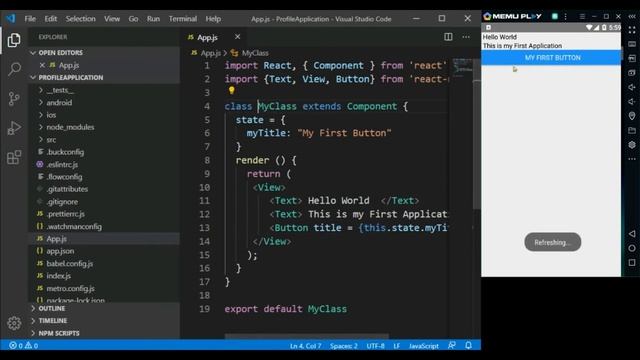
Task: Close App.js in Open Editors list
Action: [42, 65]
